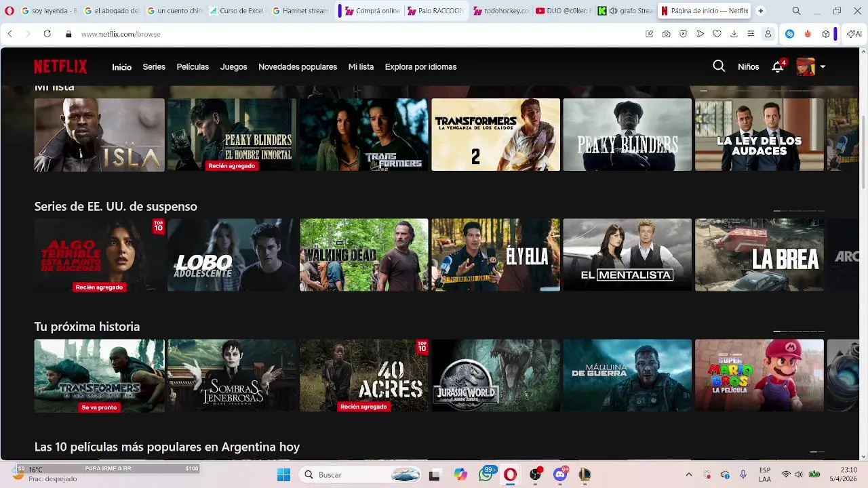Screen dimensions: 868x488
Task: Click 'Las 10 películas más populares' heading
Action: coord(167,447)
